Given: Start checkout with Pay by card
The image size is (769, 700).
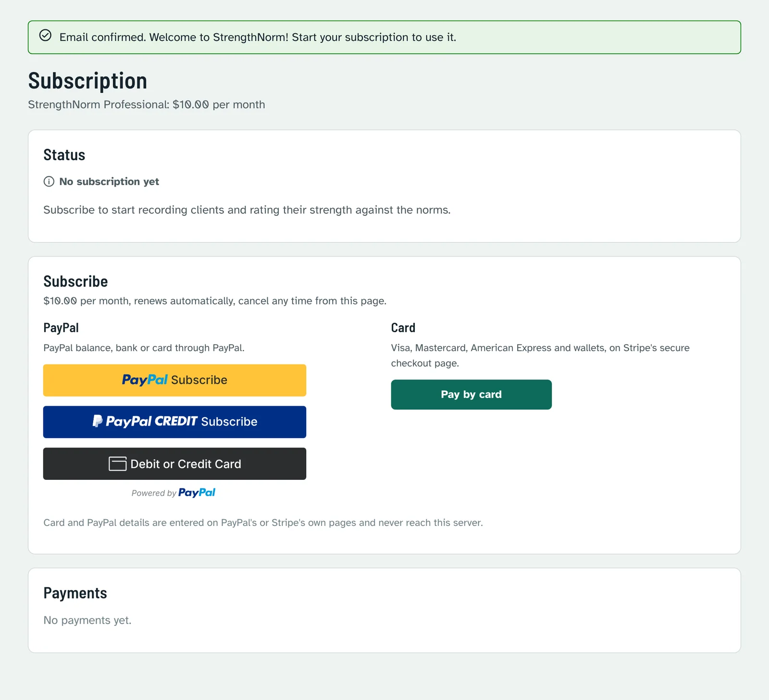Looking at the screenshot, I should pyautogui.click(x=471, y=395).
